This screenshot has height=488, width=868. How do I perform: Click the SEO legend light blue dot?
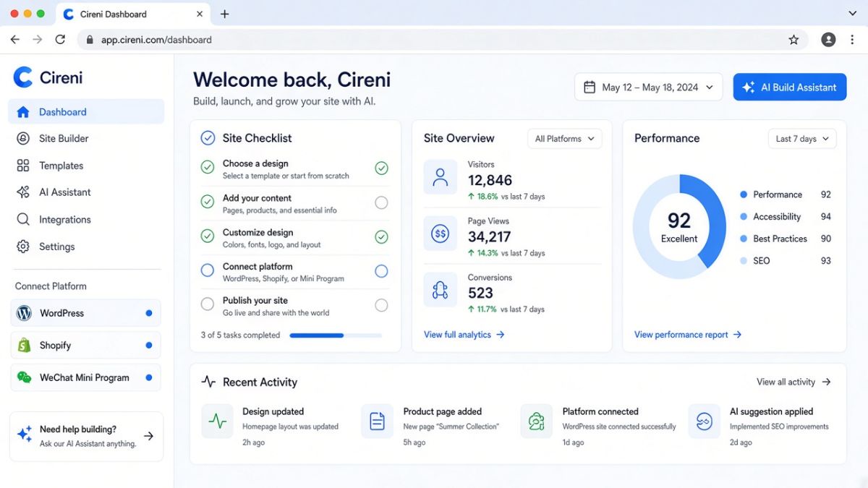(x=744, y=261)
